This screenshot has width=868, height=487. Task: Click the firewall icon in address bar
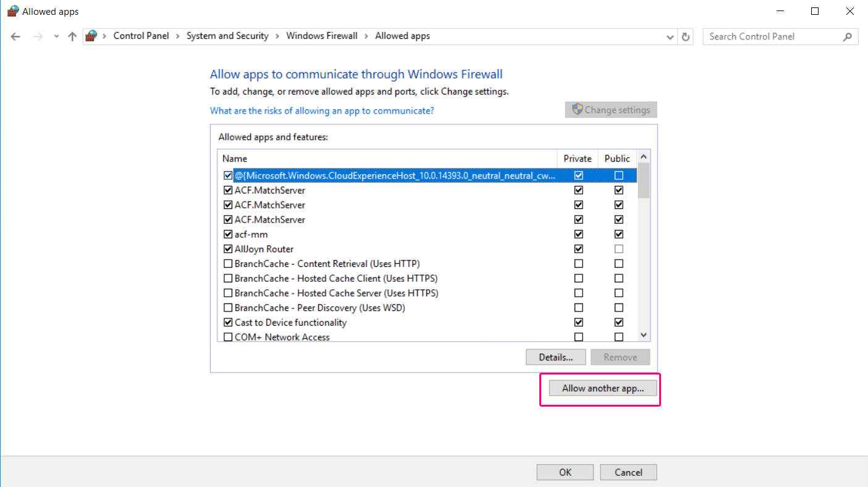pyautogui.click(x=91, y=36)
